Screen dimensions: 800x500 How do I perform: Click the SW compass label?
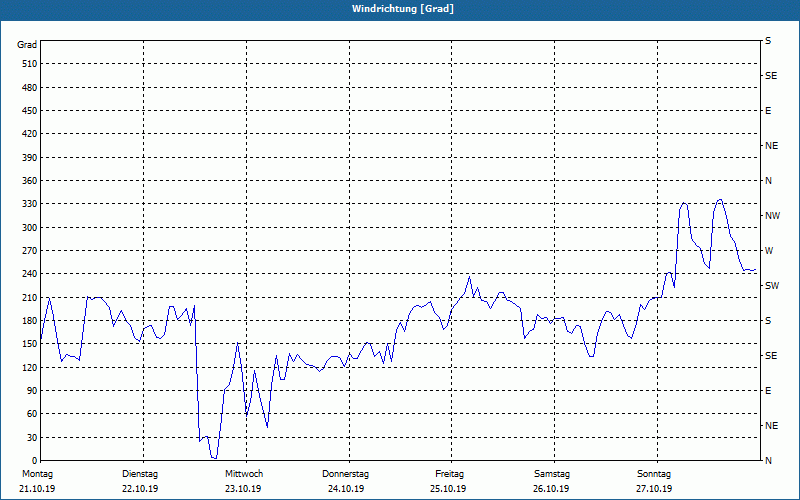[x=772, y=286]
